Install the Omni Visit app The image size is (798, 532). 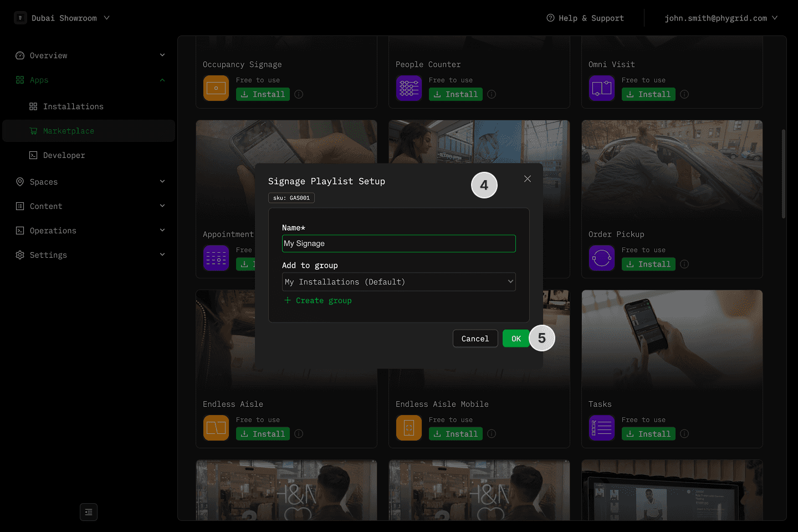point(648,94)
